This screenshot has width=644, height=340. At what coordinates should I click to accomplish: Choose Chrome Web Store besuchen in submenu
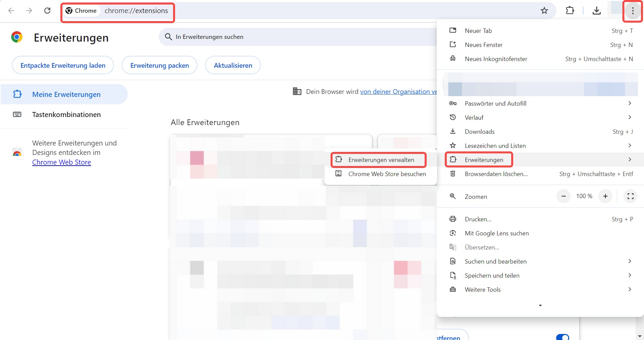[380, 174]
